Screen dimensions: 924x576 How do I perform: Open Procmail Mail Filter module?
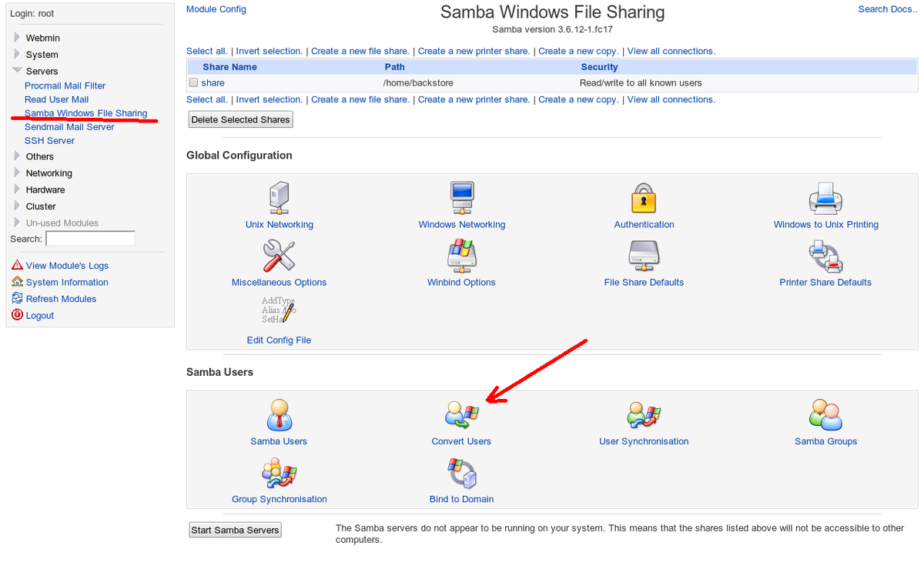65,85
